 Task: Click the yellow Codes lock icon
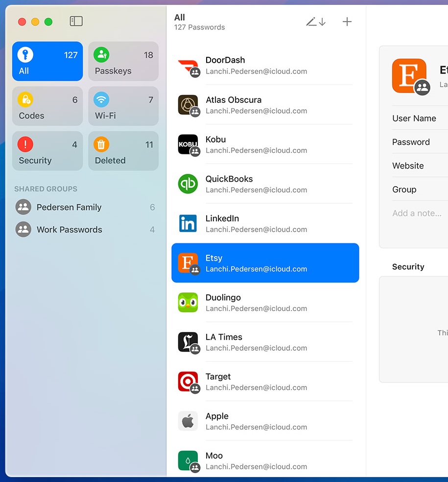(x=25, y=99)
